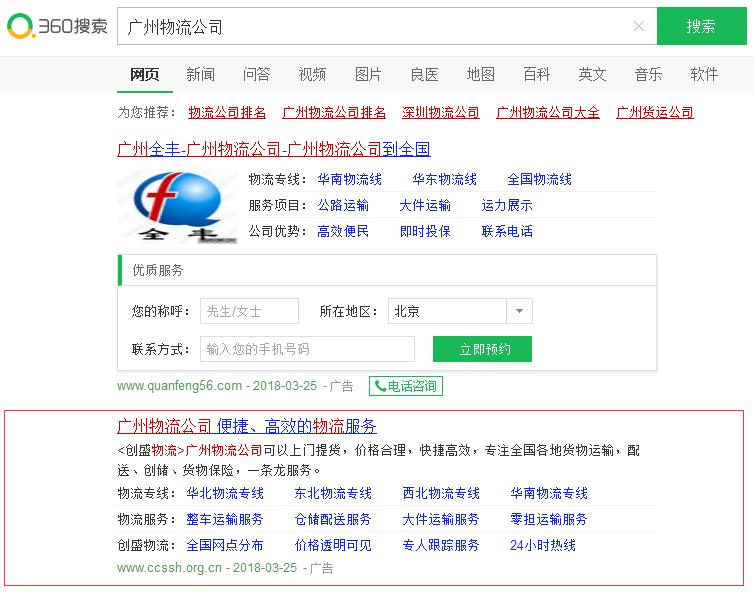Clear the search box with the X icon

[639, 26]
